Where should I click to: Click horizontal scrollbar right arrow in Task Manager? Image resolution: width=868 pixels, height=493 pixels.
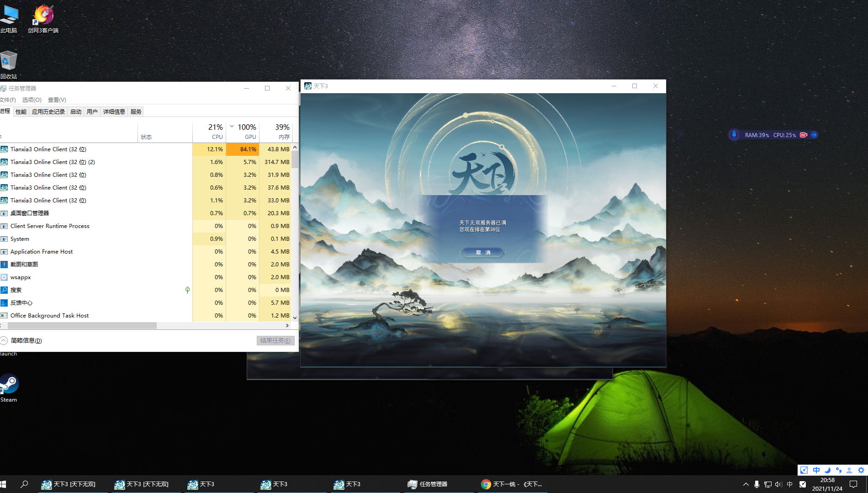point(287,325)
